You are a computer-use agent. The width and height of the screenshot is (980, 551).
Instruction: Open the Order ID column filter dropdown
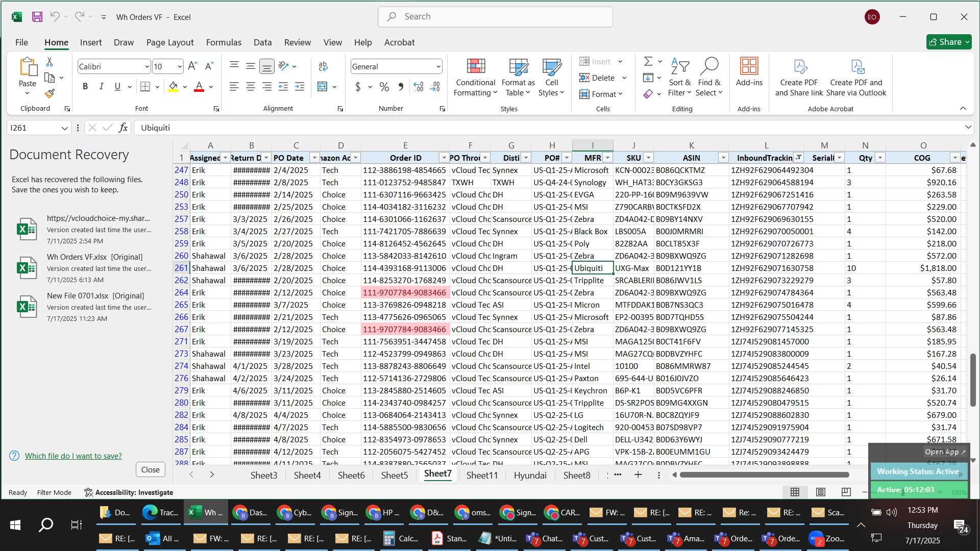444,158
